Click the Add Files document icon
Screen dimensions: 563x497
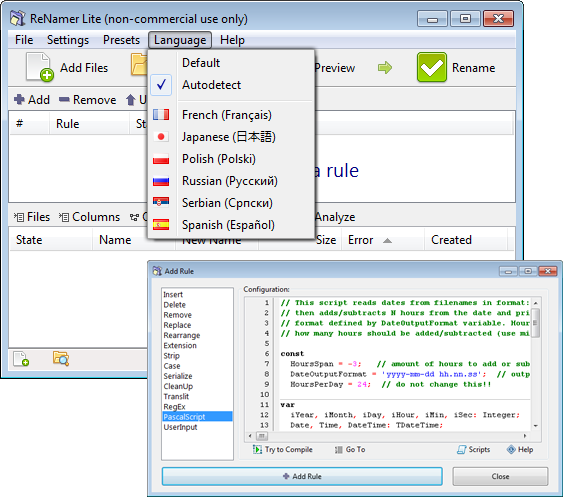[x=40, y=67]
